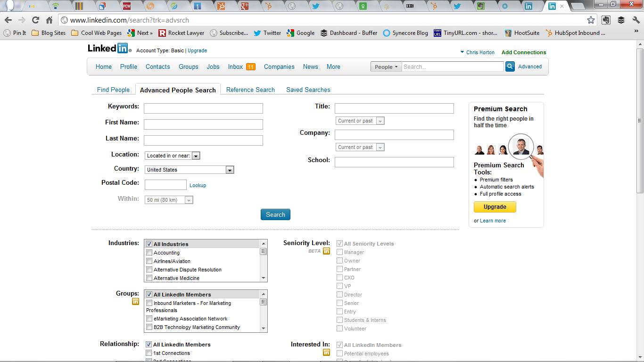Click the Postal Code input box
The height and width of the screenshot is (362, 644).
165,185
